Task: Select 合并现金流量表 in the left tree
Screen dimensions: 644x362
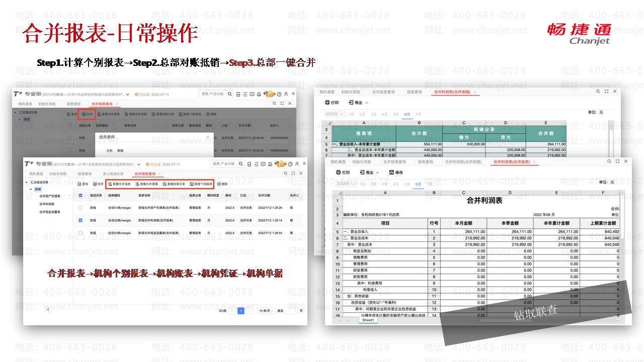Action: point(50,212)
